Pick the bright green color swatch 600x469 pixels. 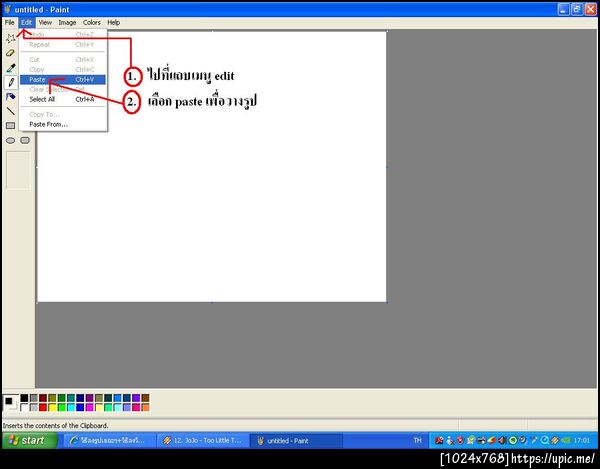[62, 407]
